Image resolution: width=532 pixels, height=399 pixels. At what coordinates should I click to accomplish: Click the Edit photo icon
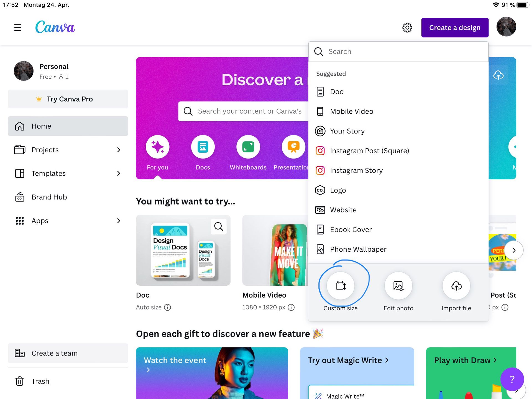click(x=398, y=286)
